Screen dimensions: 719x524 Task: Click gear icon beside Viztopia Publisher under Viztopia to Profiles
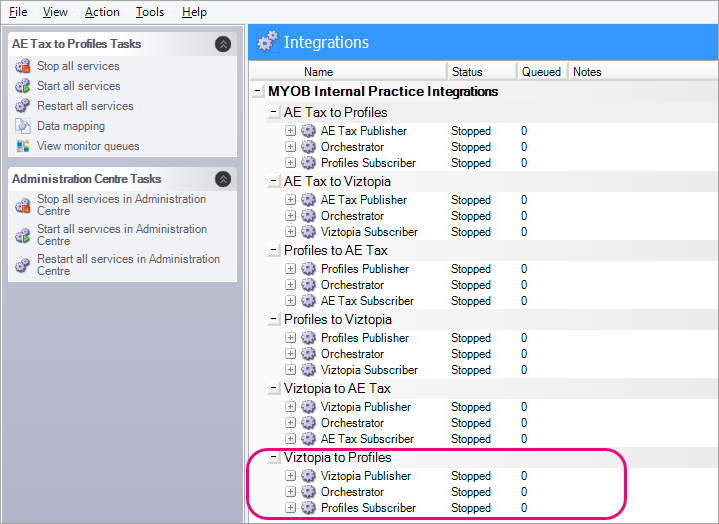tap(308, 476)
